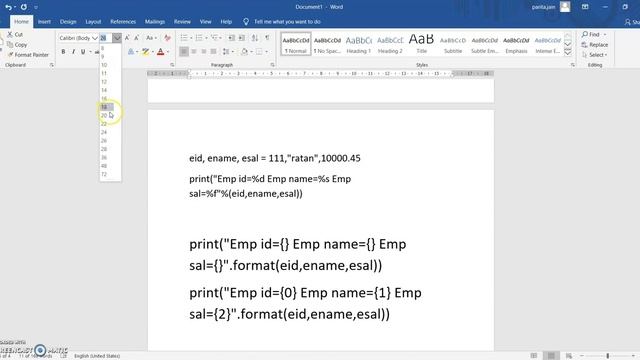Image resolution: width=640 pixels, height=360 pixels.
Task: Apply the Normal style
Action: pos(296,44)
